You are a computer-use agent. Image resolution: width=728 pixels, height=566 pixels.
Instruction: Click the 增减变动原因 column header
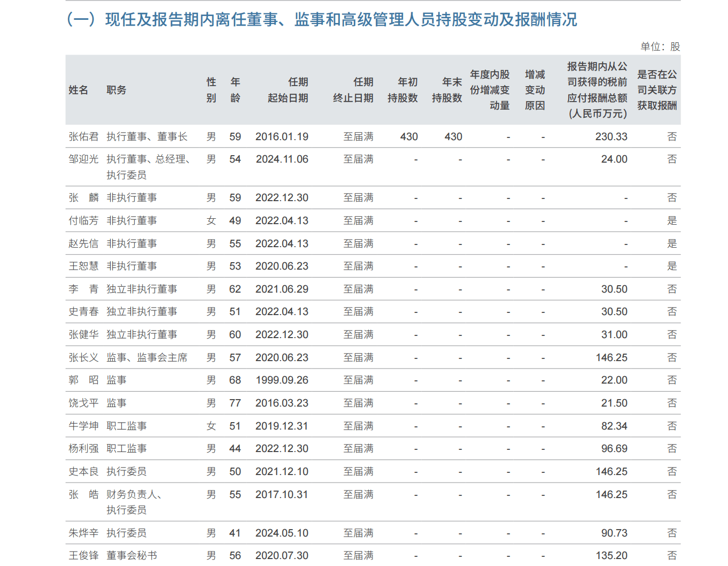[x=535, y=90]
